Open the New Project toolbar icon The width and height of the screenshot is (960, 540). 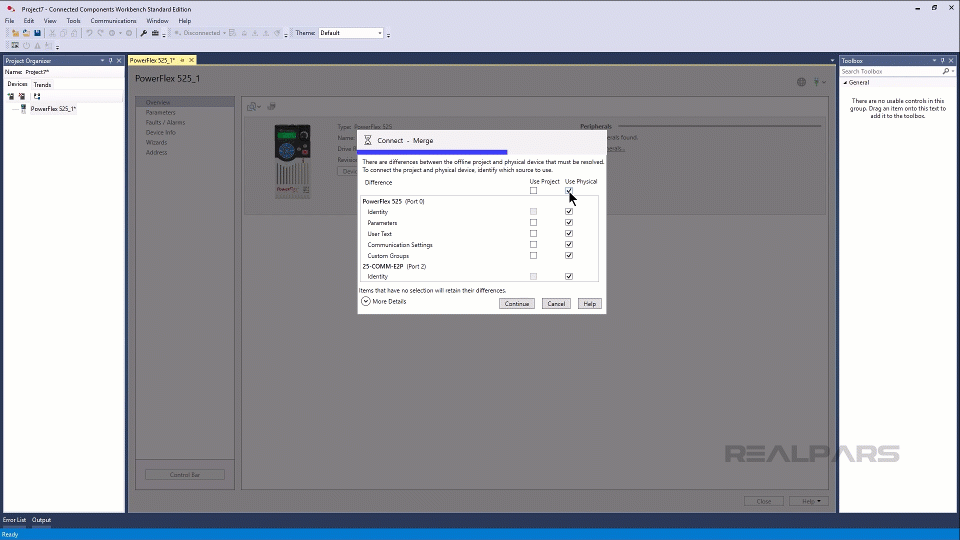15,33
